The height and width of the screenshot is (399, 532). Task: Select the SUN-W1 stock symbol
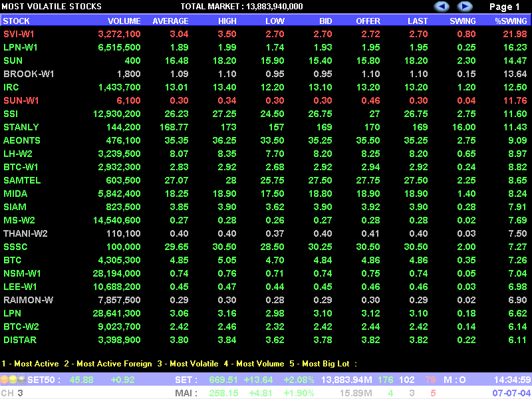pyautogui.click(x=21, y=100)
